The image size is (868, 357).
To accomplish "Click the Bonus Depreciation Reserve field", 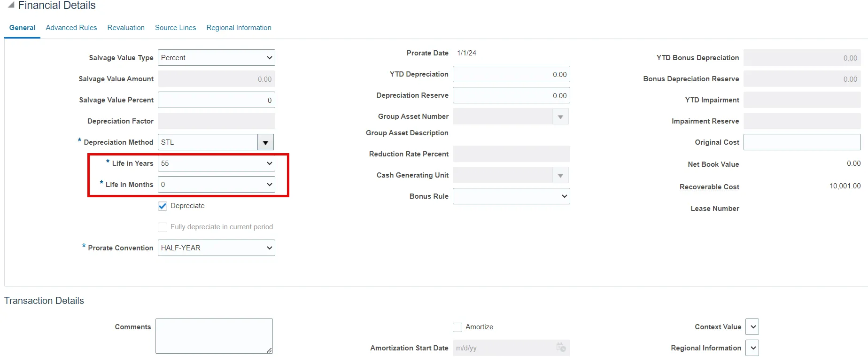I will pos(802,79).
